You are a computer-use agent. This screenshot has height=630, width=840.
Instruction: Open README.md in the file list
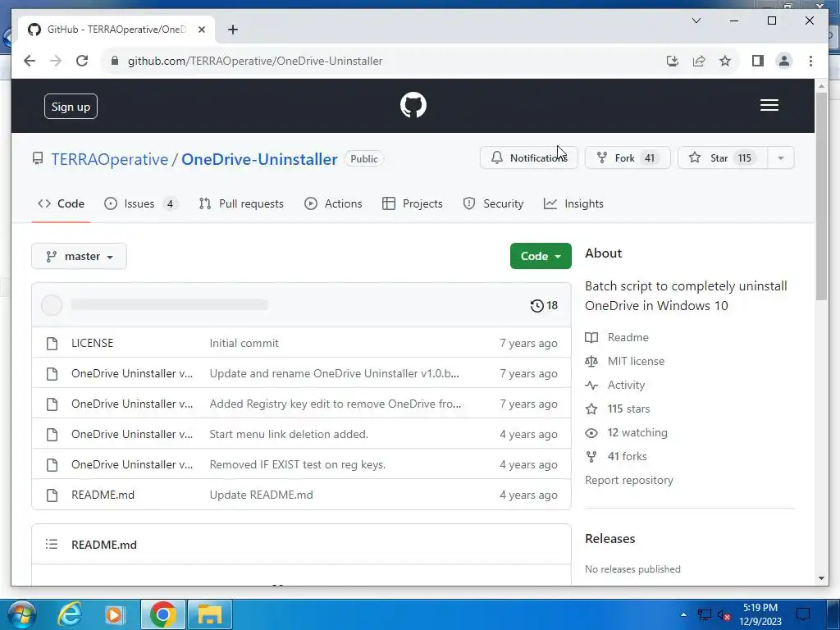pos(103,495)
